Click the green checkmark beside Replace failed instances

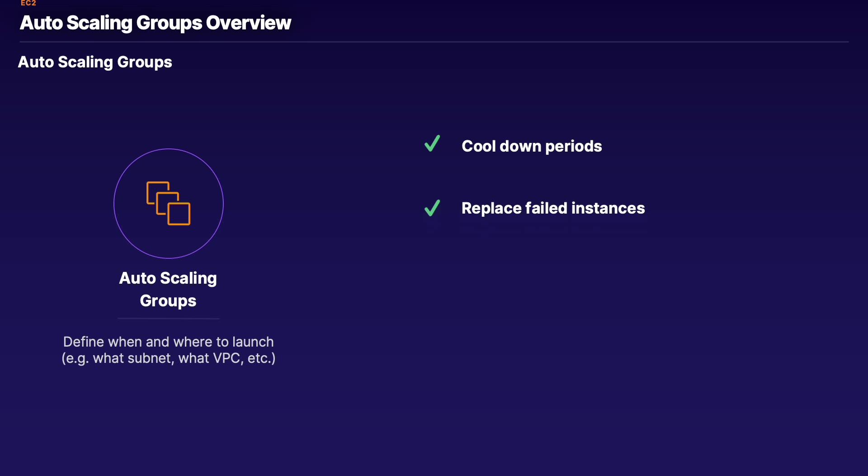tap(432, 208)
